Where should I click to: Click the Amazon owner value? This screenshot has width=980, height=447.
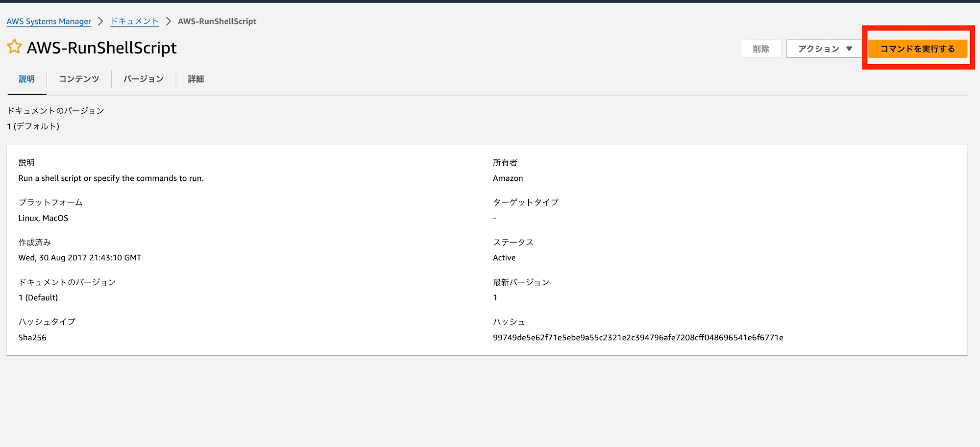pos(508,178)
